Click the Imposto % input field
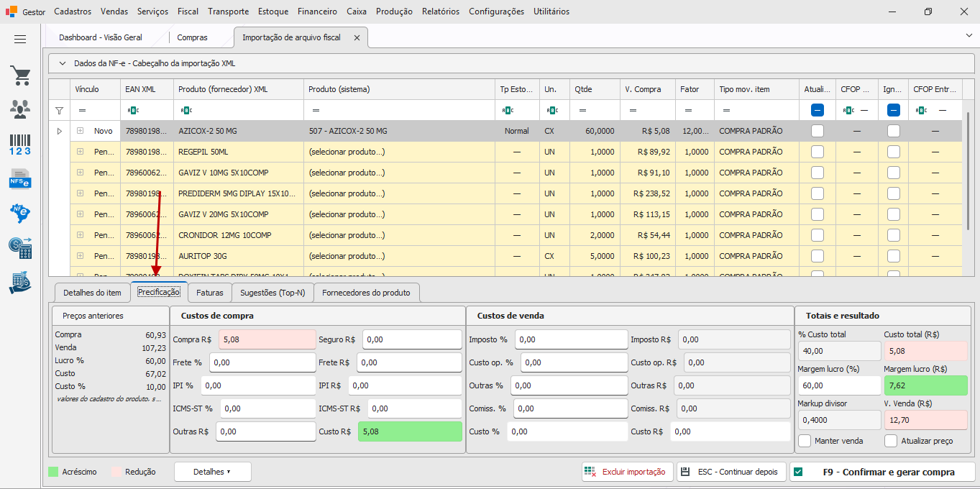The image size is (980, 489). 571,339
